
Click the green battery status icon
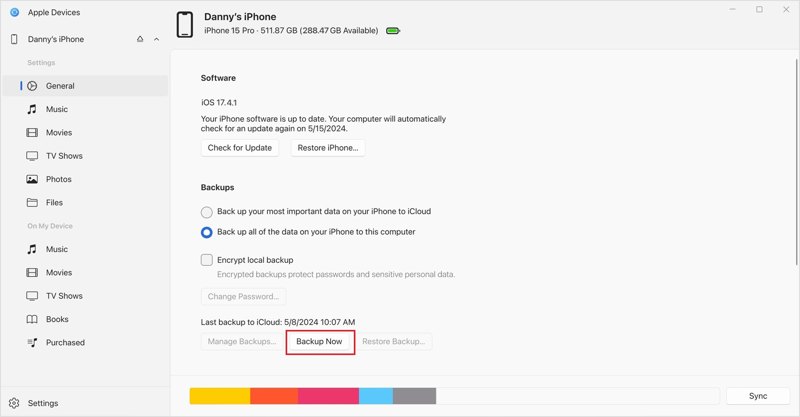pos(393,31)
